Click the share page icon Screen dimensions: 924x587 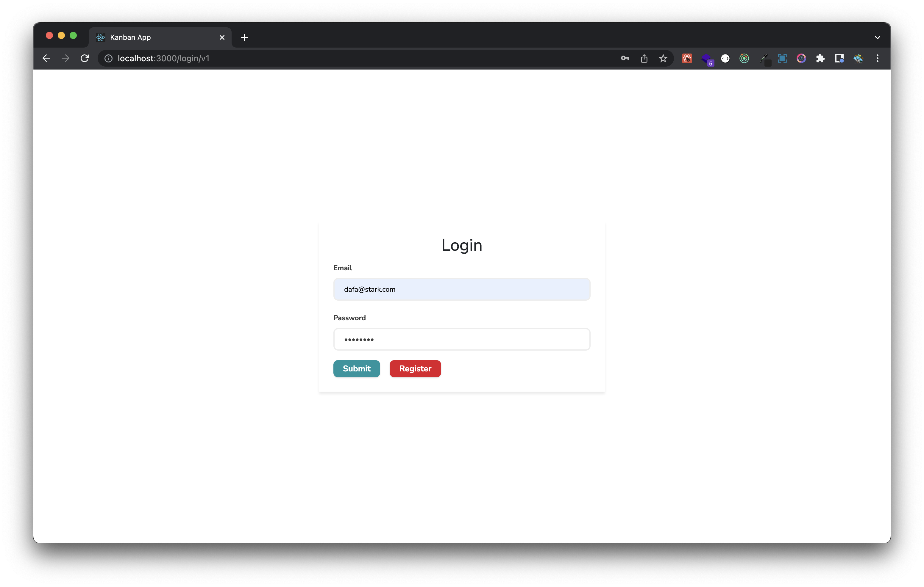click(x=644, y=58)
